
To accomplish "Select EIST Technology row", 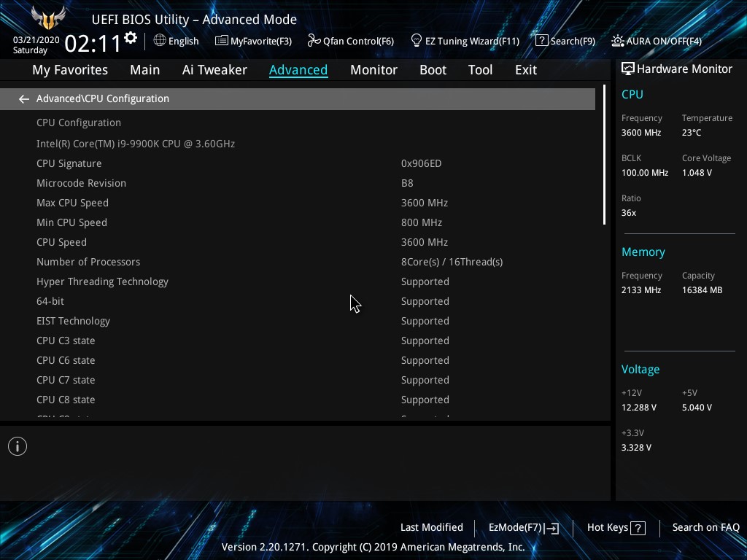I will click(x=298, y=321).
